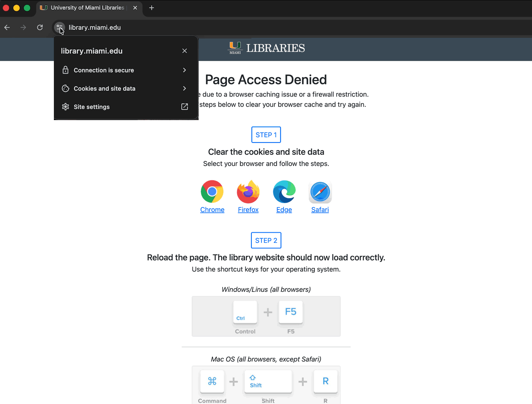Image resolution: width=532 pixels, height=404 pixels.
Task: Open the Chrome link
Action: coord(212,210)
